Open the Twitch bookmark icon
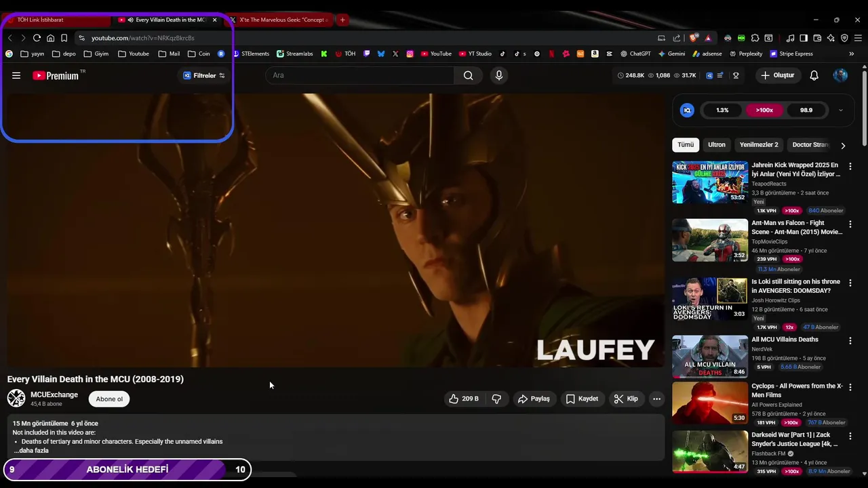Screen dimensions: 868x488 pyautogui.click(x=367, y=54)
